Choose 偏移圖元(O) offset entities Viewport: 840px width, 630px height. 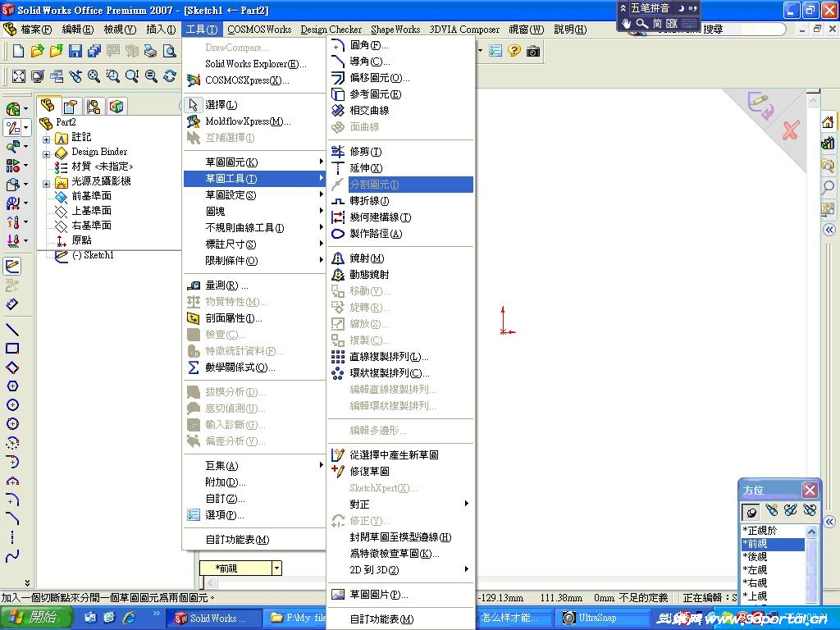[400, 78]
